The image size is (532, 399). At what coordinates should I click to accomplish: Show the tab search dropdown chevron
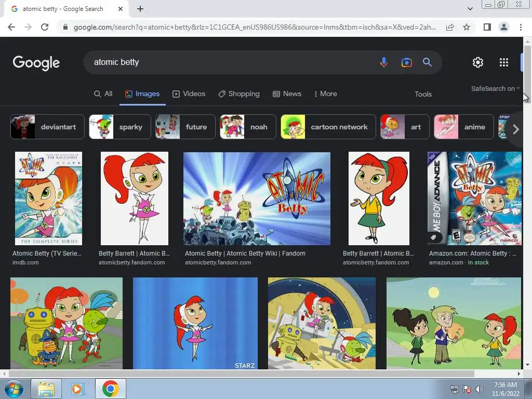point(470,9)
